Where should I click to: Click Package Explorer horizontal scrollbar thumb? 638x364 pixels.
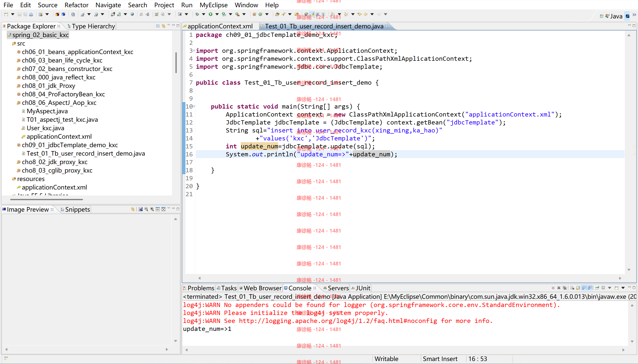pyautogui.click(x=47, y=199)
